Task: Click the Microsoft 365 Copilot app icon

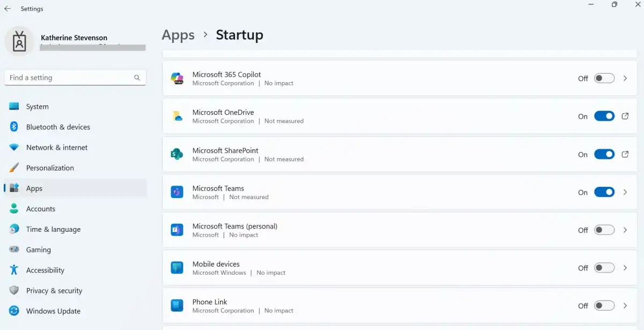Action: pyautogui.click(x=177, y=78)
